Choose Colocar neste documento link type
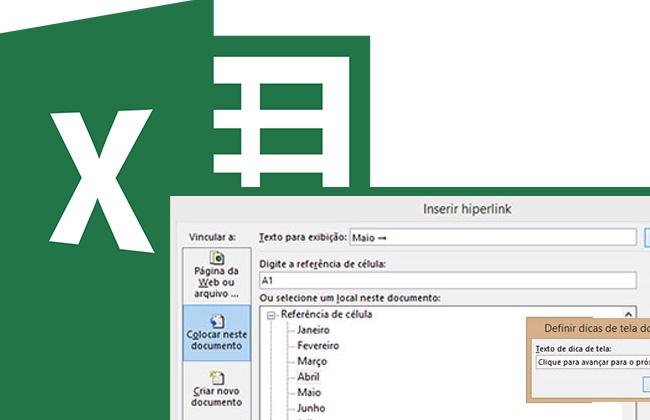This screenshot has height=420, width=650. (216, 333)
